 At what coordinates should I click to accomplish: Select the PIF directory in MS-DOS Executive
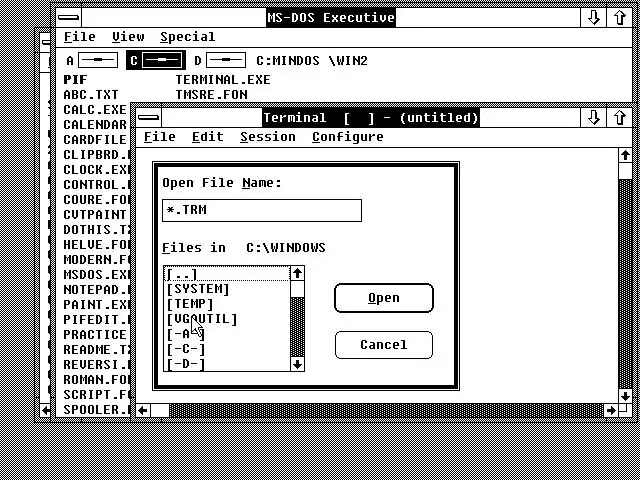[76, 80]
